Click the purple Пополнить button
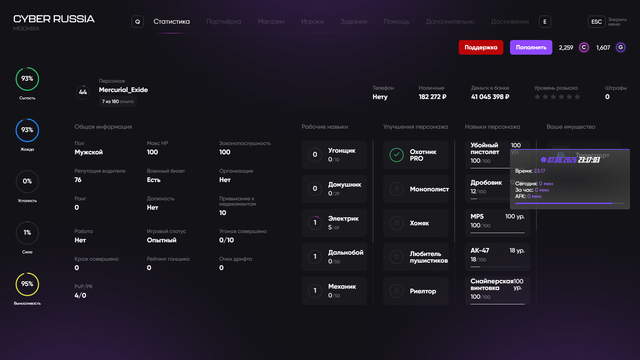 point(531,47)
